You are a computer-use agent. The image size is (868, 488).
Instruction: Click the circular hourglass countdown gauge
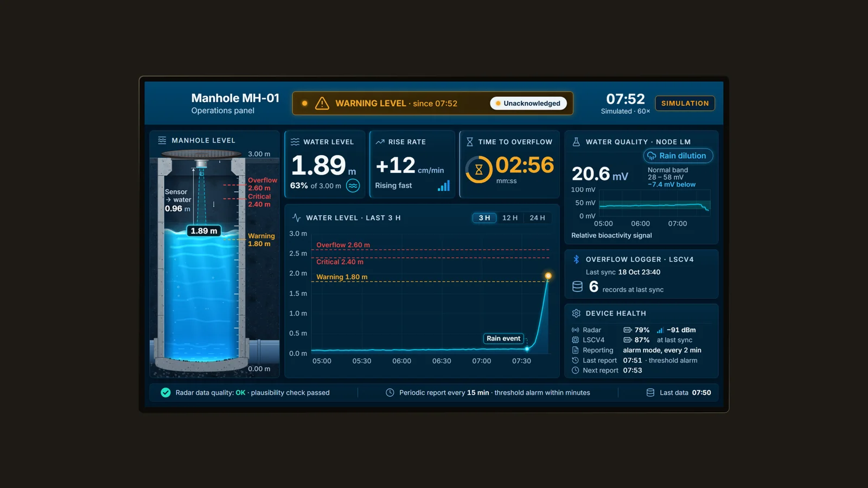click(478, 170)
